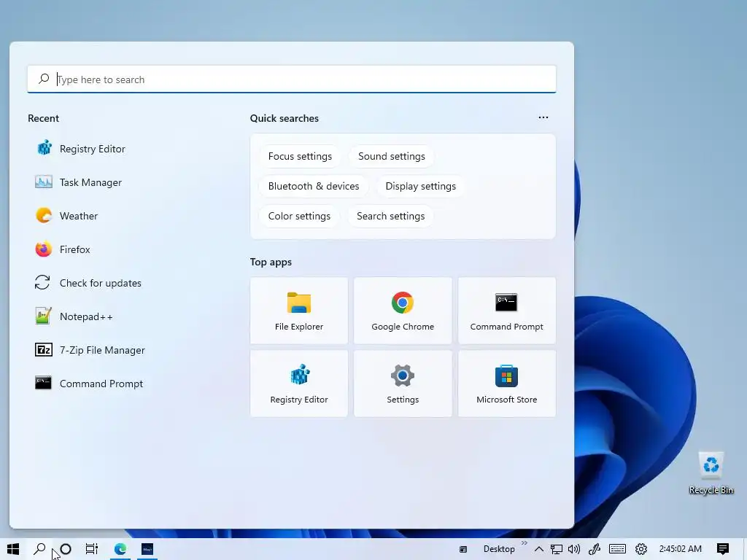Click the Windows Start button
Screen dimensions: 747x560
13,549
